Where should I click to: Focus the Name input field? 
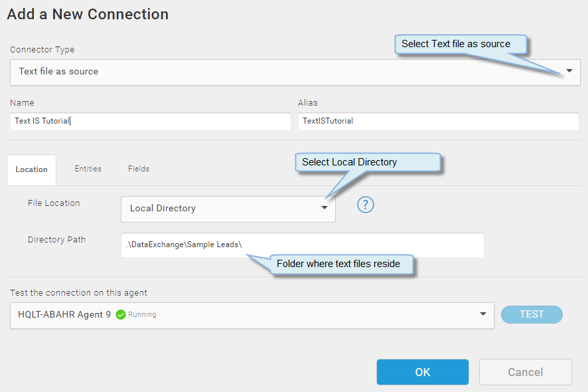click(151, 122)
